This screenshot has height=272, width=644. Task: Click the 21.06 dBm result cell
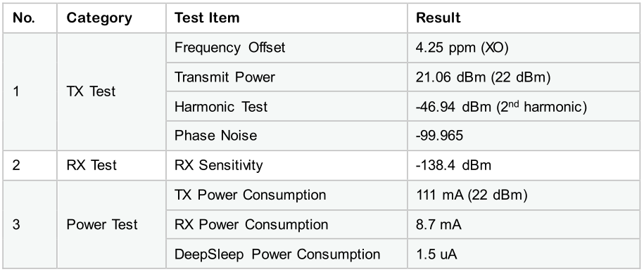tap(523, 77)
